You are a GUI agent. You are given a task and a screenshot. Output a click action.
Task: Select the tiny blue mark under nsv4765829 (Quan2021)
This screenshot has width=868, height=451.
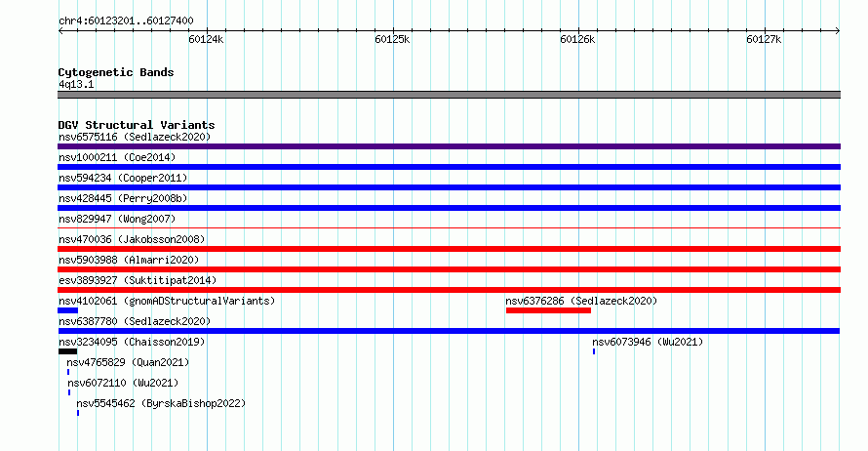[68, 372]
